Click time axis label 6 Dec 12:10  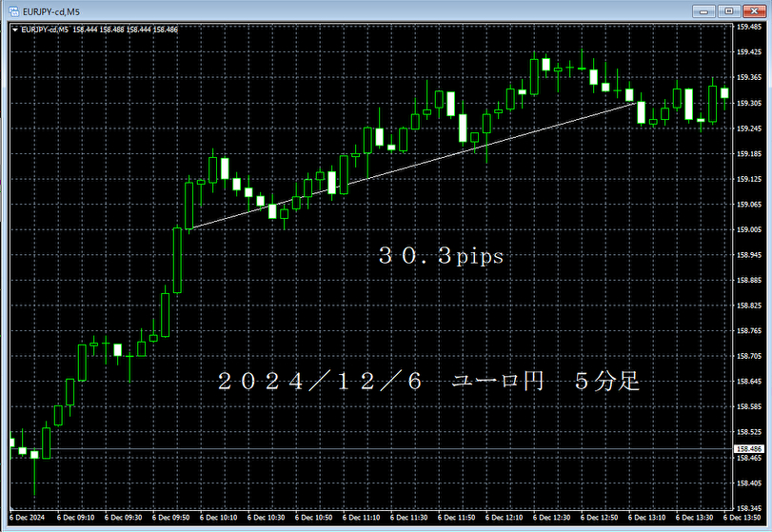(505, 517)
